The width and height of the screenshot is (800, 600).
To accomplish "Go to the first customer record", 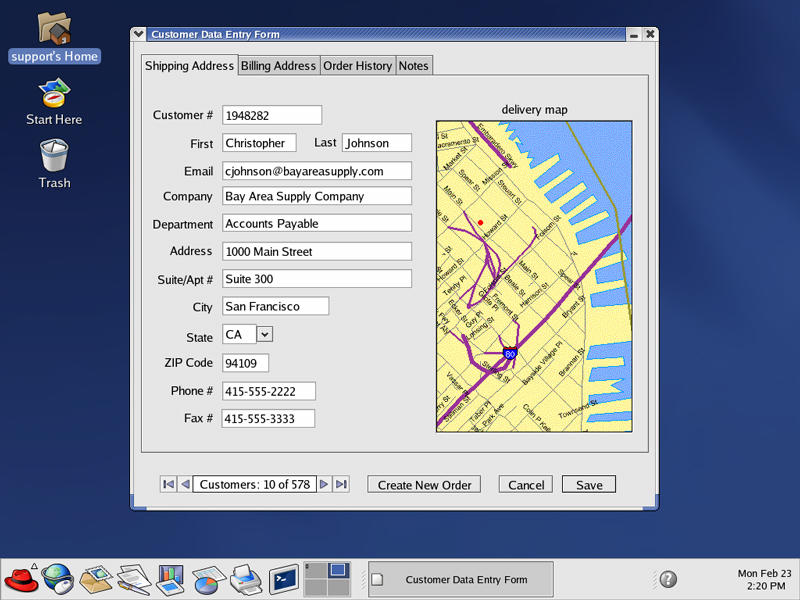I will coord(168,484).
